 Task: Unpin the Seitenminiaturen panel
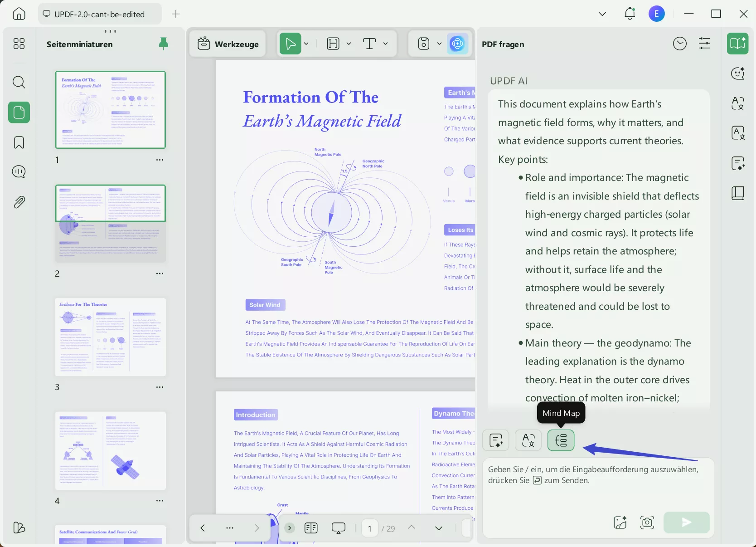click(164, 44)
